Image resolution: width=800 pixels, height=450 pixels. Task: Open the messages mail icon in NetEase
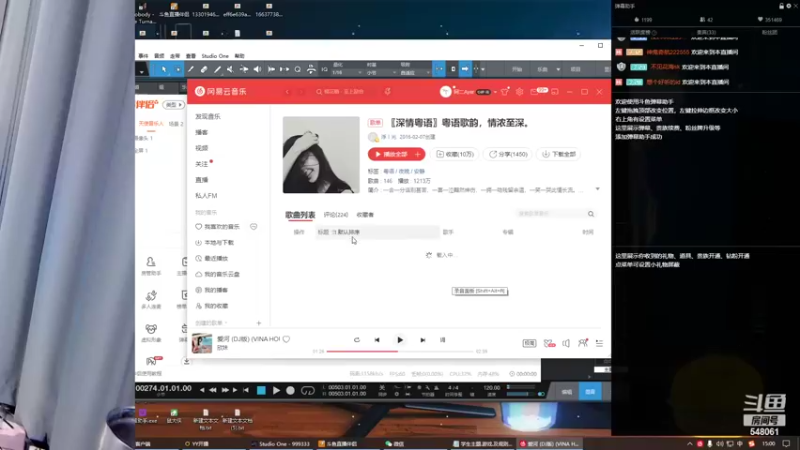[x=535, y=92]
